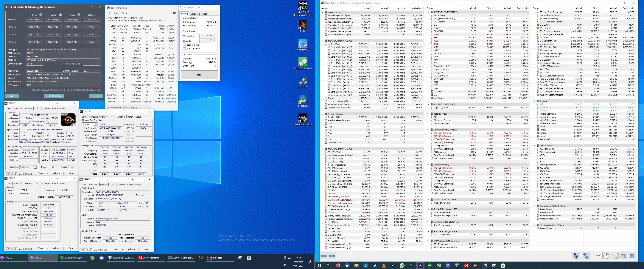Image resolution: width=644 pixels, height=269 pixels.
Task: Open ZenTimings module dropdown A2: F5-6000J3038F16G
Action: click(x=128, y=107)
